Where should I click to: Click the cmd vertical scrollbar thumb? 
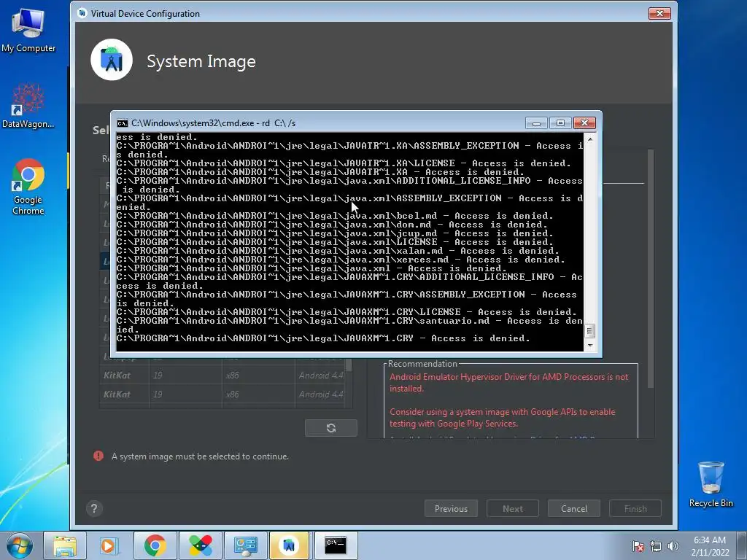tap(590, 330)
